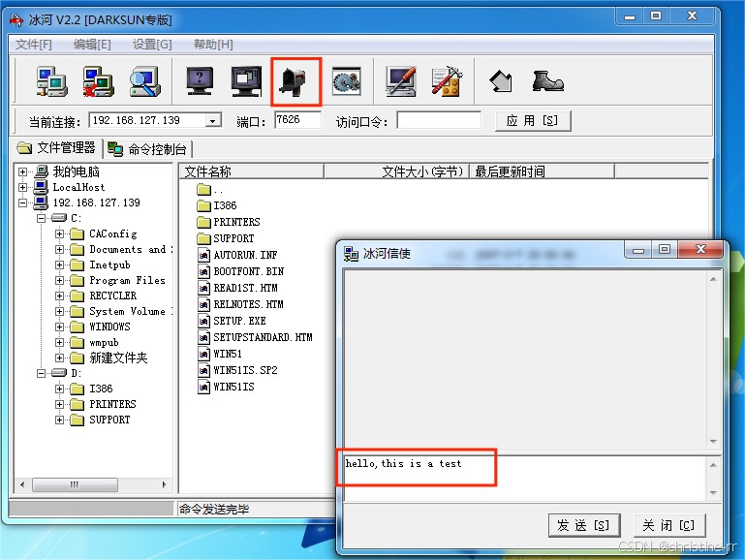Viewport: 745px width, 560px height.
Task: Click the 端口 port input field
Action: (x=297, y=120)
